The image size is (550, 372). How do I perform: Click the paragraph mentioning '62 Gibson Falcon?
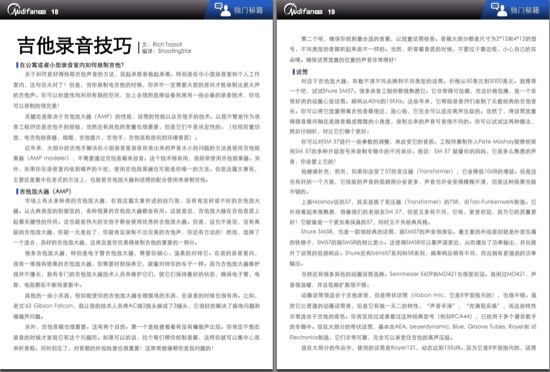(x=136, y=306)
